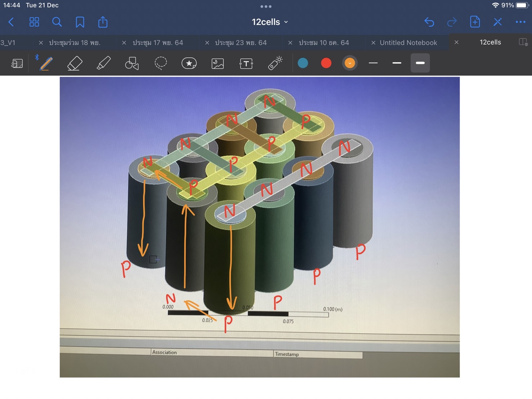
Task: Select the thickest stroke width
Action: tap(420, 63)
